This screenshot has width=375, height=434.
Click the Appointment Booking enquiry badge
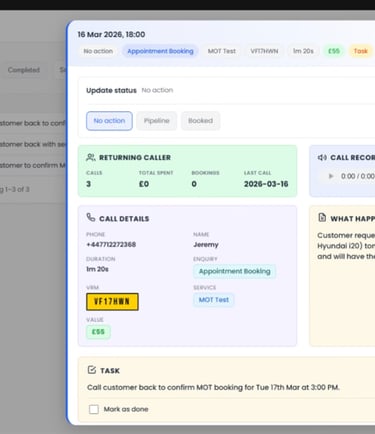(235, 271)
